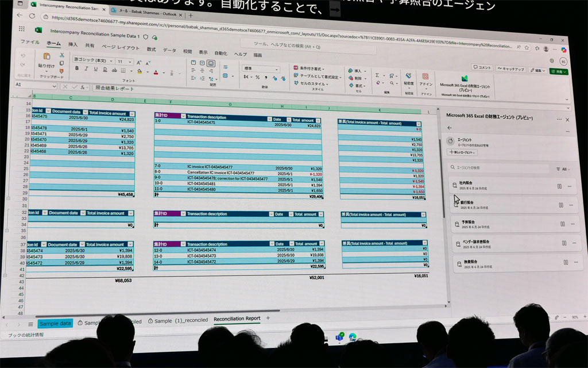Click the Sensitivity (秘密度) icon

pos(409,75)
